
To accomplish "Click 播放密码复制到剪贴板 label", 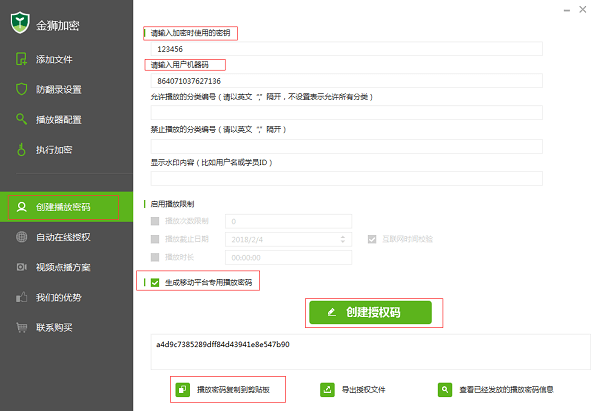I will (x=233, y=390).
